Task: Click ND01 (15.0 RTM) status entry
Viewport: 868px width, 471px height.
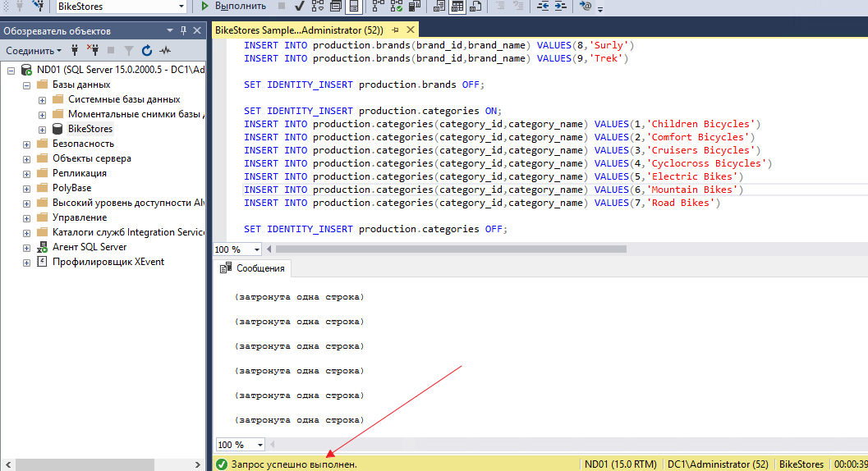Action: coord(621,464)
